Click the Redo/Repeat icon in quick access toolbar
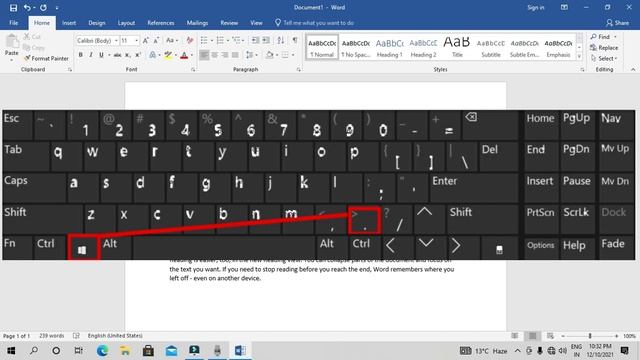The width and height of the screenshot is (640, 360). pos(43,8)
